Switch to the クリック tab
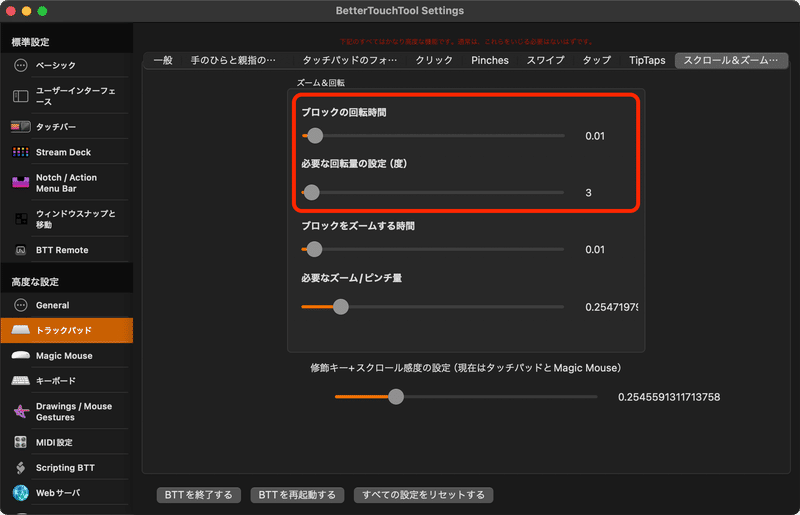800x515 pixels. coord(434,60)
